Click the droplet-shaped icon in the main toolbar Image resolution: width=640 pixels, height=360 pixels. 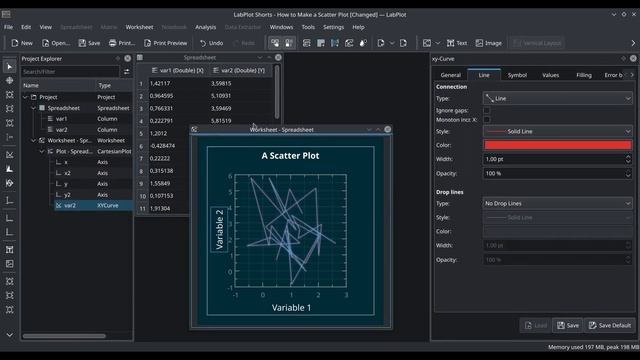click(363, 43)
